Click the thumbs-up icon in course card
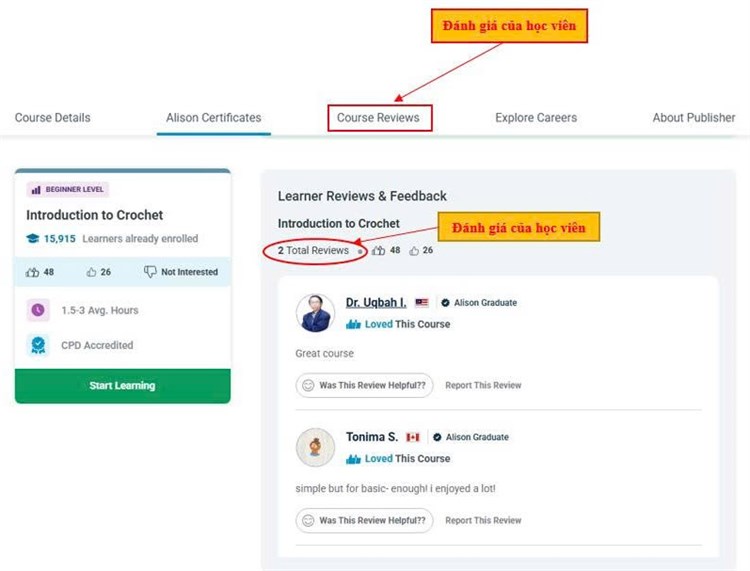Viewport: 750px width, 571px height. [92, 272]
